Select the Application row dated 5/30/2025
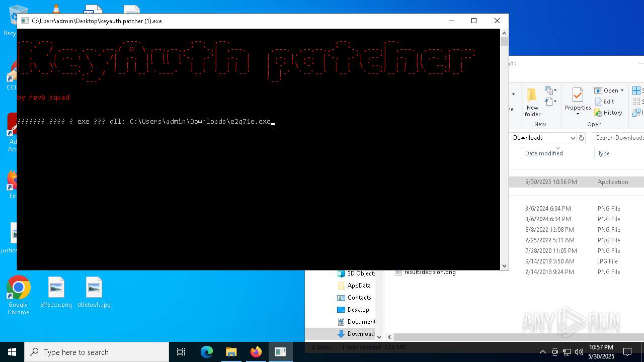Image resolution: width=644 pixels, height=362 pixels. click(577, 182)
